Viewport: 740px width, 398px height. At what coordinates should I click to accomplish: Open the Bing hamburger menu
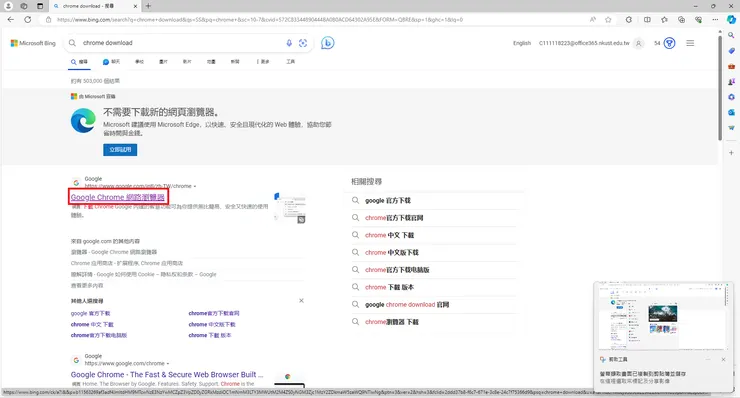[690, 43]
